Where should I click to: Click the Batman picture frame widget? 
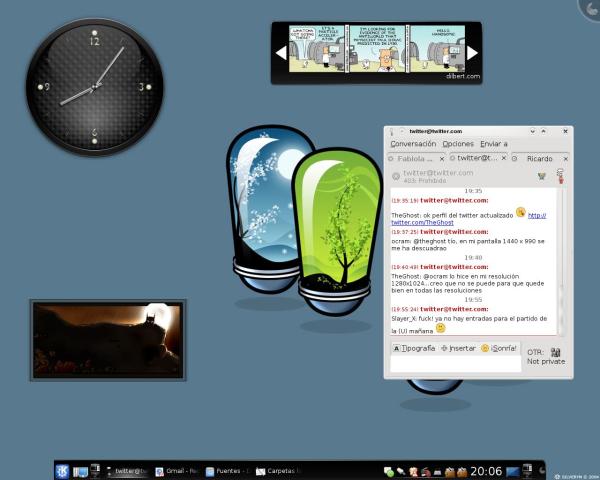108,340
